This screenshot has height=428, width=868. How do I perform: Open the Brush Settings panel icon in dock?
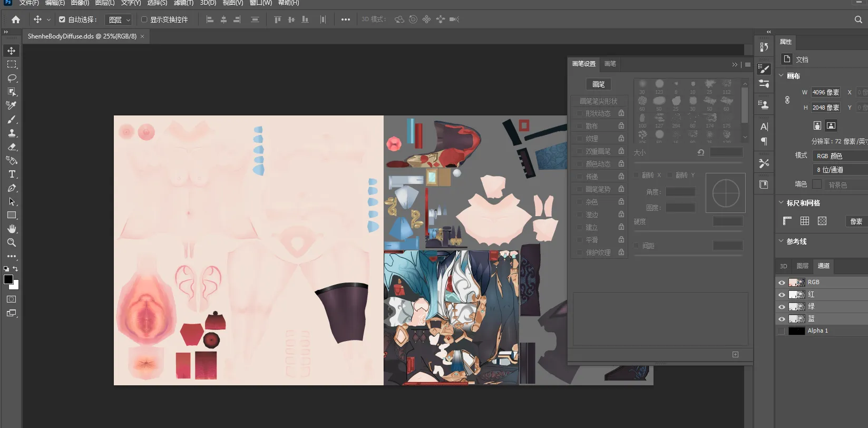764,69
